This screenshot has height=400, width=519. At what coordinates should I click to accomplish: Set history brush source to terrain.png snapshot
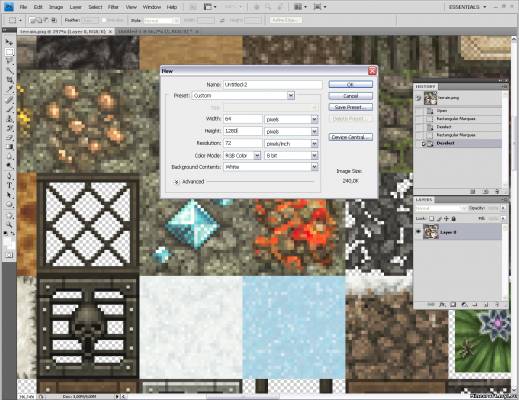pyautogui.click(x=419, y=98)
